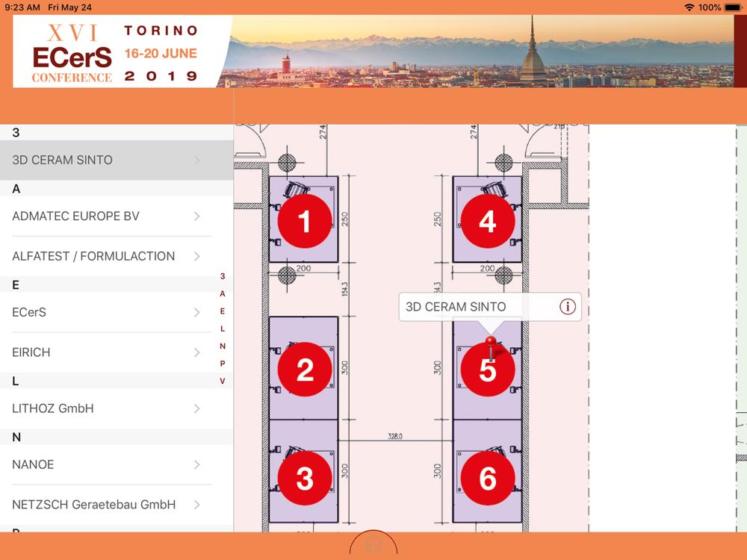Jump to index letter N
Image resolution: width=747 pixels, height=560 pixels.
point(223,346)
